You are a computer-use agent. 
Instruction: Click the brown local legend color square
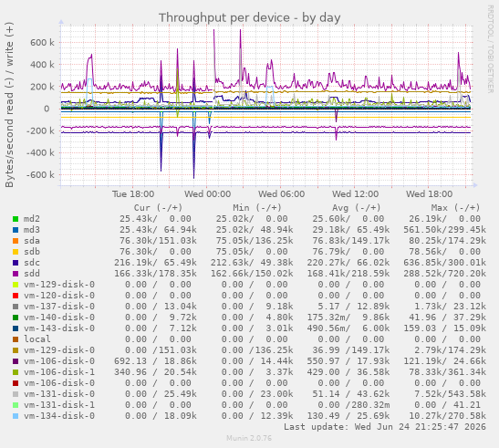click(16, 339)
